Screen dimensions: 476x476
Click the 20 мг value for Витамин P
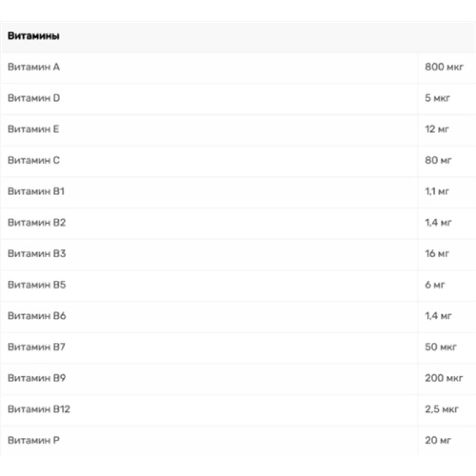(439, 440)
